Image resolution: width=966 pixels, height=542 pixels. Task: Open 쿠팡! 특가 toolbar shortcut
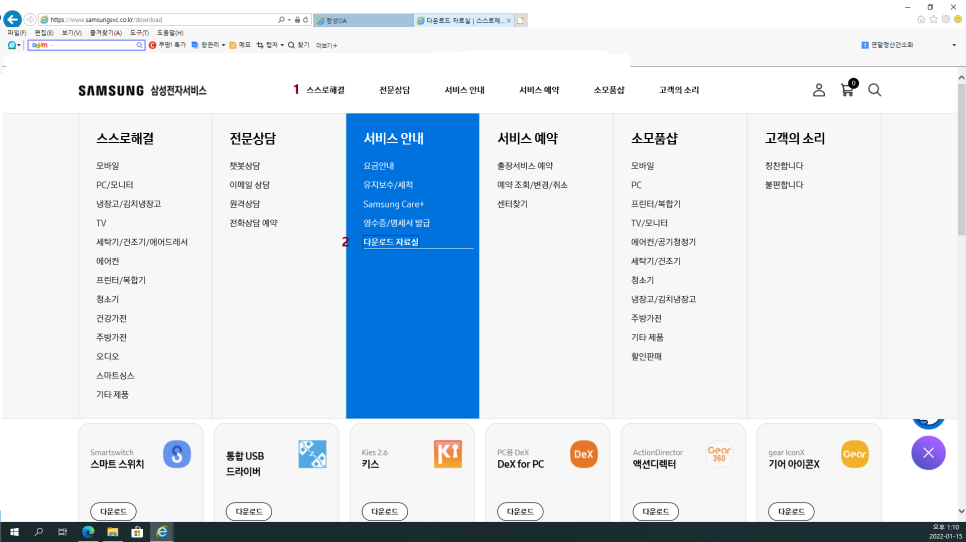(168, 45)
